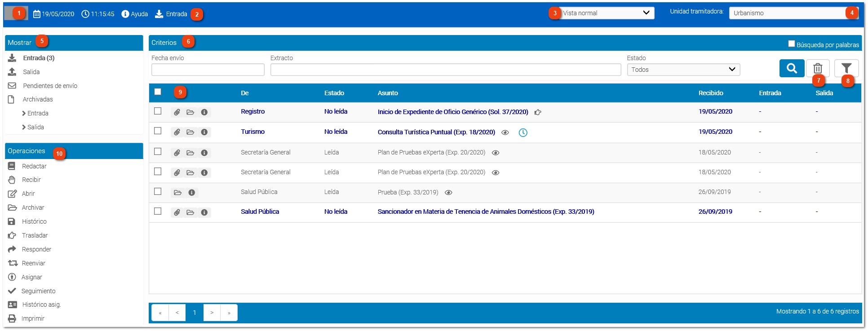
Task: Open folder icon in the Prueba row
Action: [x=178, y=193]
